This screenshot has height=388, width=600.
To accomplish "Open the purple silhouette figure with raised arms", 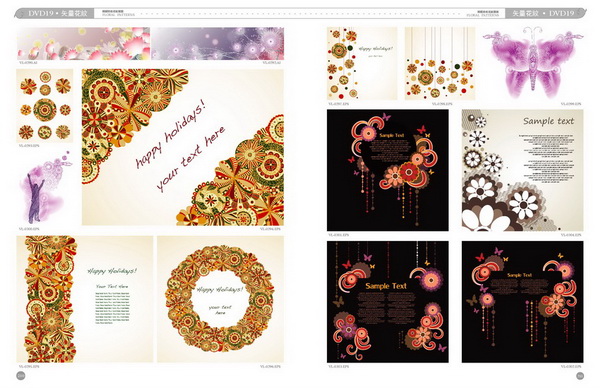I will [45, 187].
